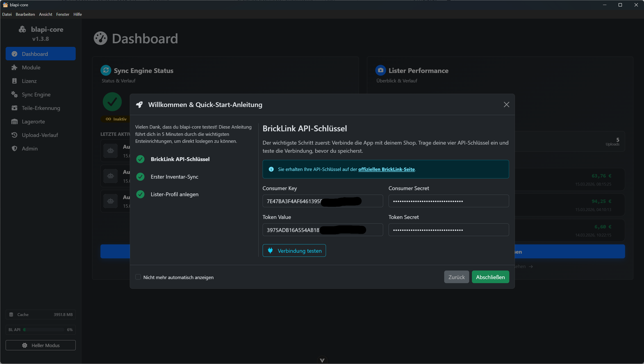
Task: Click the Lagerorte warehouse icon
Action: click(14, 121)
